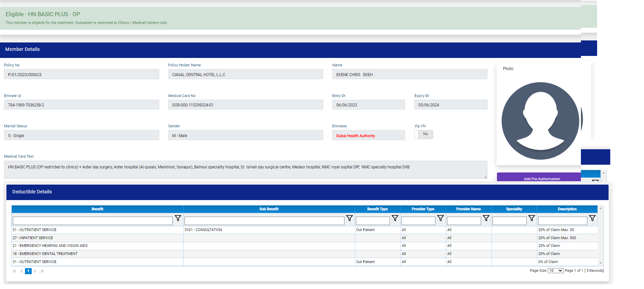Click the Benefit column filter icon

click(178, 218)
